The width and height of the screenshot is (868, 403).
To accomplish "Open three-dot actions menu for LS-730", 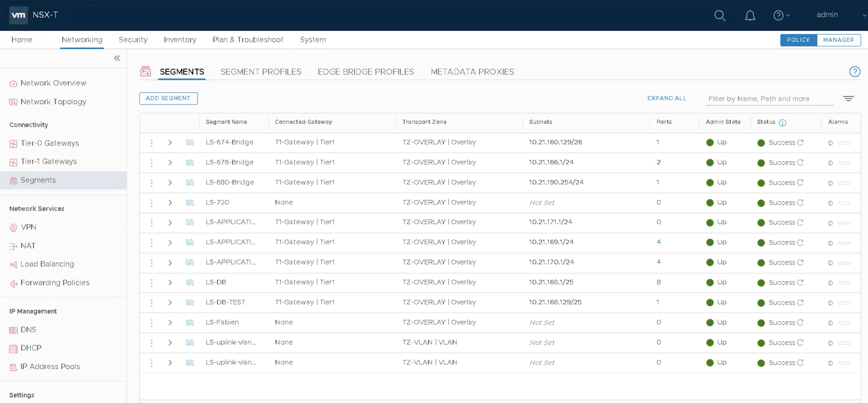I will [x=152, y=203].
